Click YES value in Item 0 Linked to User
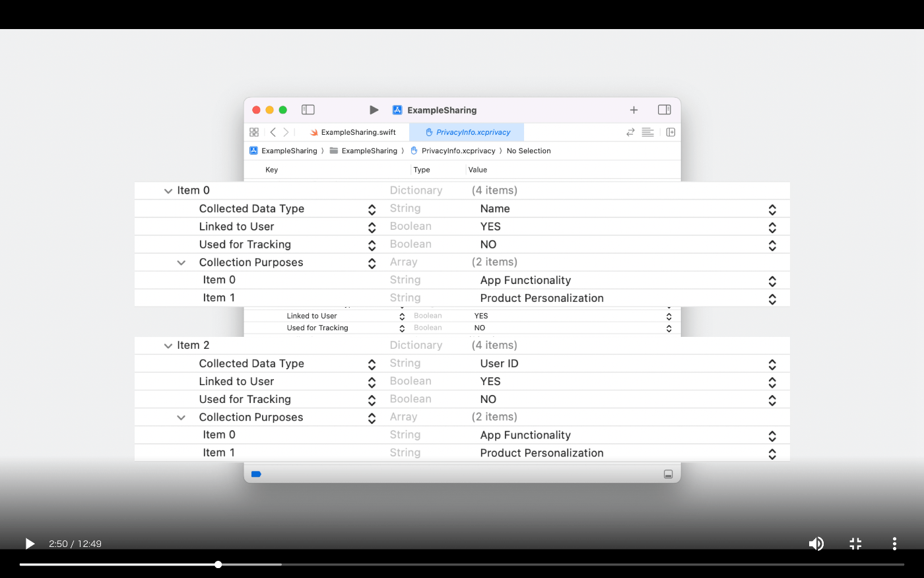The width and height of the screenshot is (924, 578). (490, 227)
